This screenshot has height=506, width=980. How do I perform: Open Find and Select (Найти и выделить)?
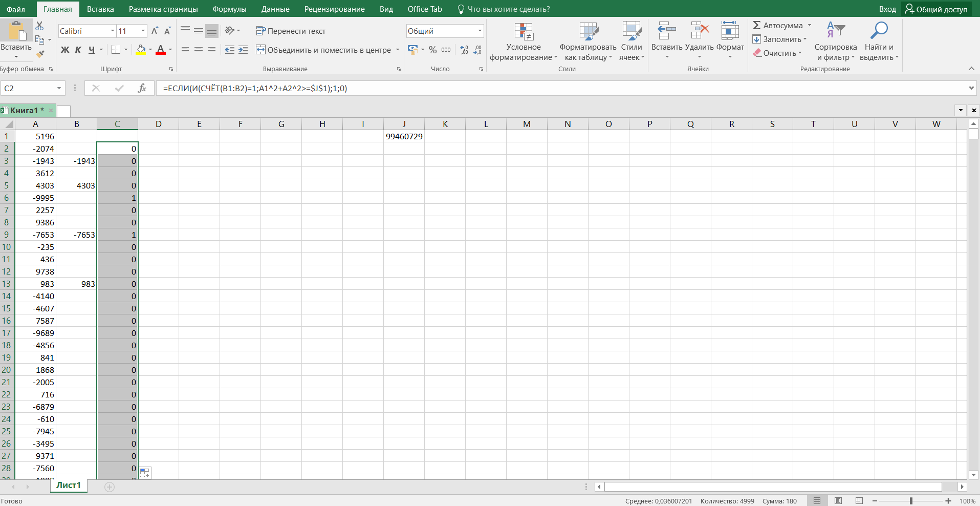click(x=879, y=41)
